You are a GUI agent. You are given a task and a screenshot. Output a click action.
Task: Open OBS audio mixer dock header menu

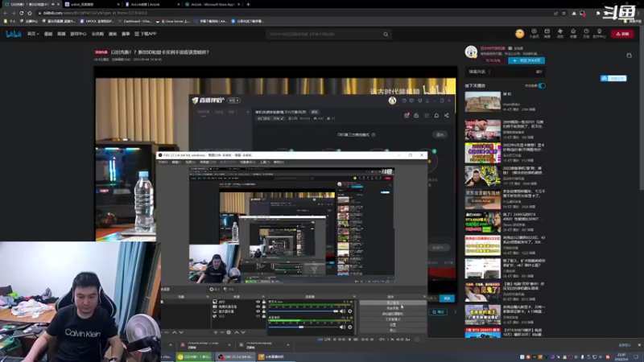(354, 297)
